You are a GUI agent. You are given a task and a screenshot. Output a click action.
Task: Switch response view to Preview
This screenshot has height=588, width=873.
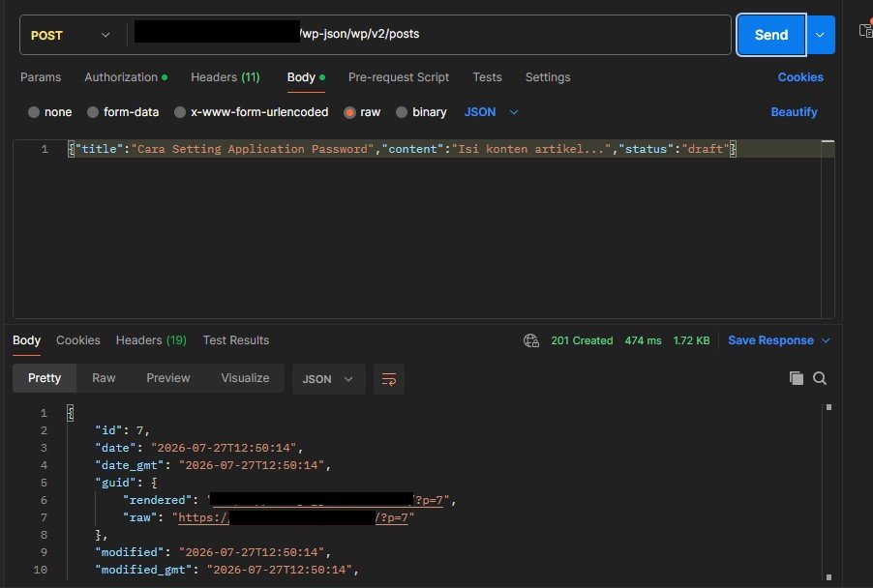pos(168,378)
